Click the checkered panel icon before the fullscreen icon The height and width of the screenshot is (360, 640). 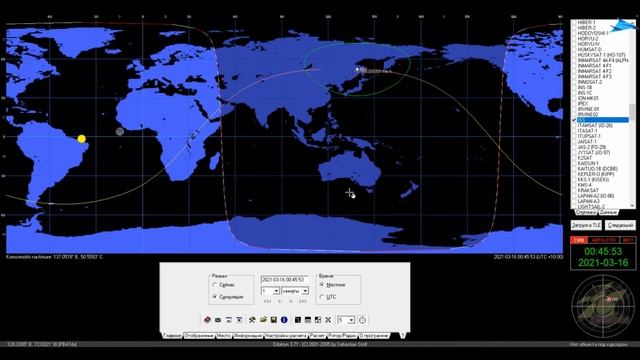(x=318, y=320)
